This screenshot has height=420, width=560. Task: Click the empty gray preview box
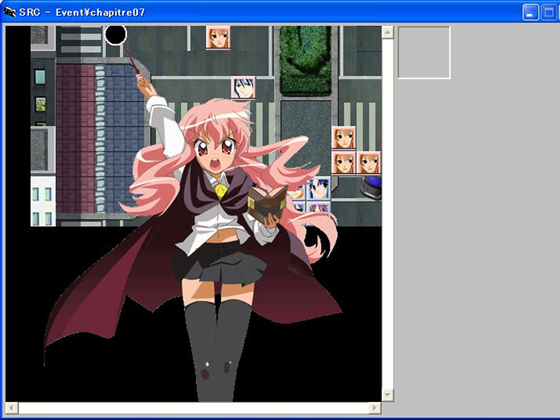424,52
